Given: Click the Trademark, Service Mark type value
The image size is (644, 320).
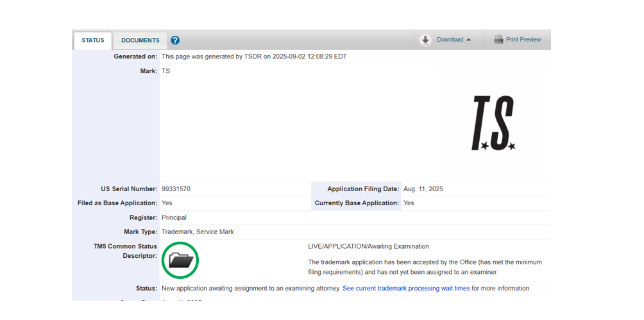Looking at the screenshot, I should point(198,232).
